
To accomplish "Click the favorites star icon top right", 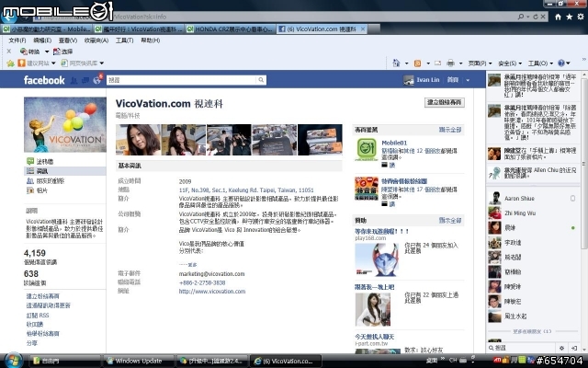I will (x=570, y=17).
